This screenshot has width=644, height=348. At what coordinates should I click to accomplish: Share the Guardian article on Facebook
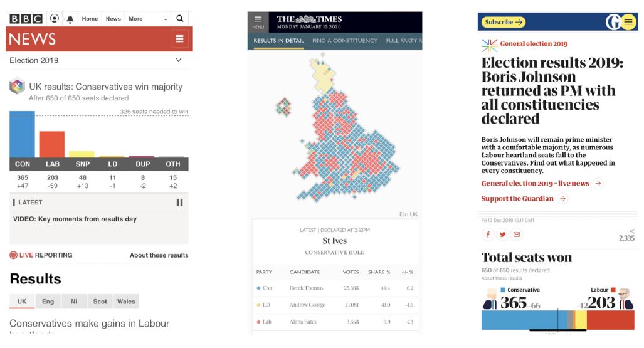pos(488,235)
